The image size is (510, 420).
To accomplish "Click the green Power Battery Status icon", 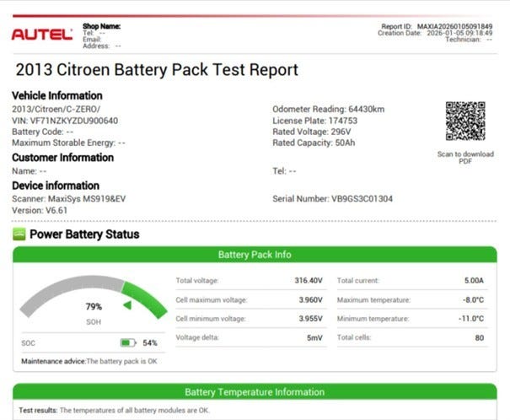I will [19, 234].
